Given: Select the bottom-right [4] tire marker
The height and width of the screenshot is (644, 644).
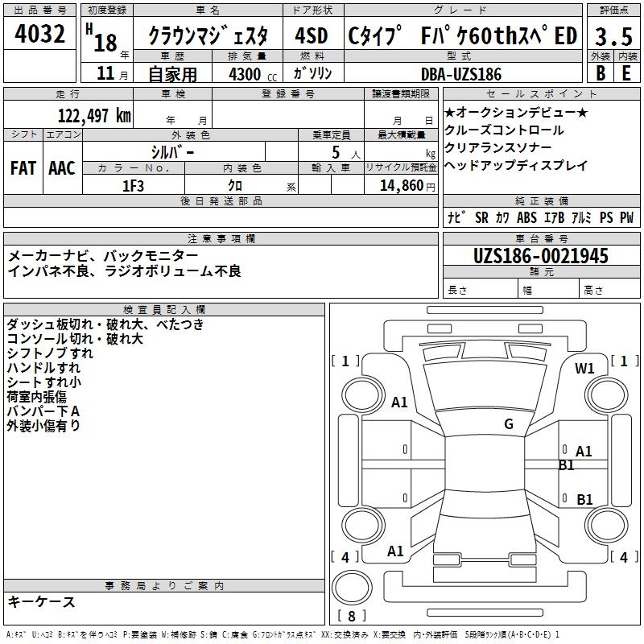Looking at the screenshot, I should tap(623, 557).
